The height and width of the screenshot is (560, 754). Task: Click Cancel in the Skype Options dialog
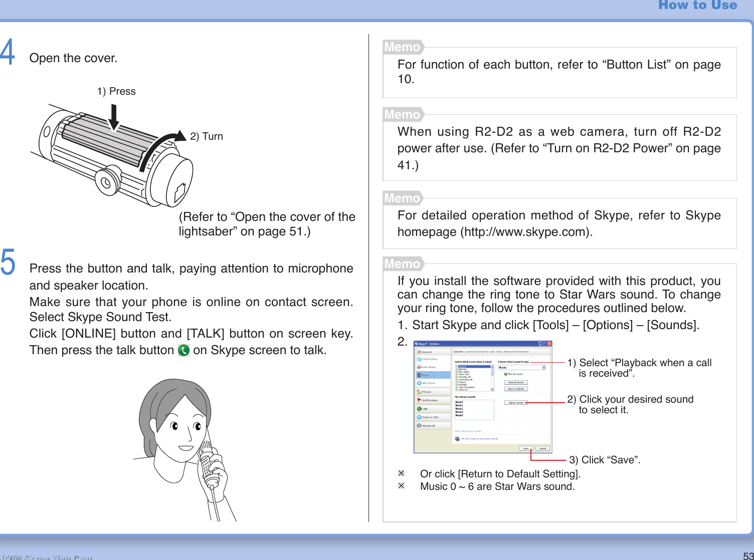[x=542, y=448]
